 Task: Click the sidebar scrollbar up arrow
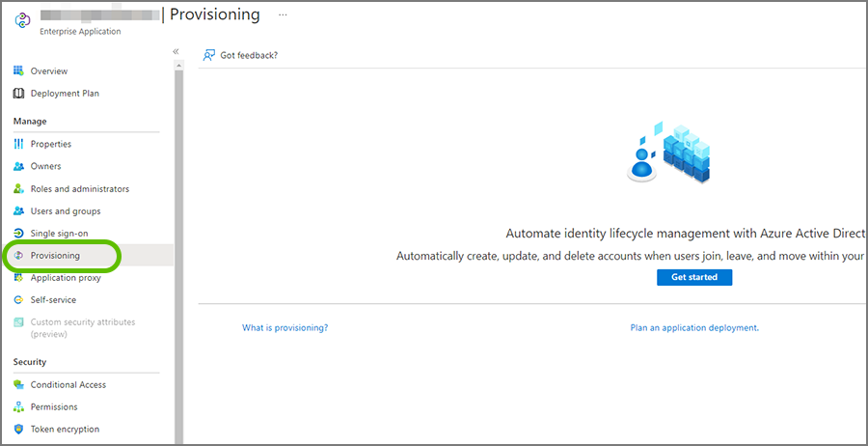pyautogui.click(x=178, y=65)
